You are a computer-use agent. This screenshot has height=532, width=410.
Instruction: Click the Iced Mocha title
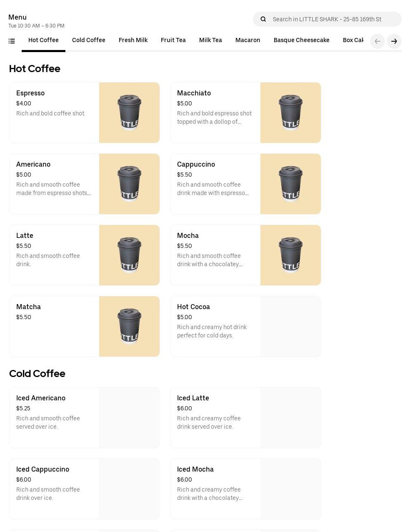pyautogui.click(x=195, y=470)
